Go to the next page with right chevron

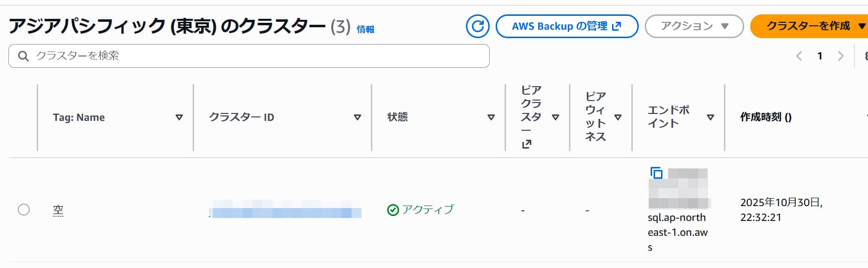click(840, 56)
